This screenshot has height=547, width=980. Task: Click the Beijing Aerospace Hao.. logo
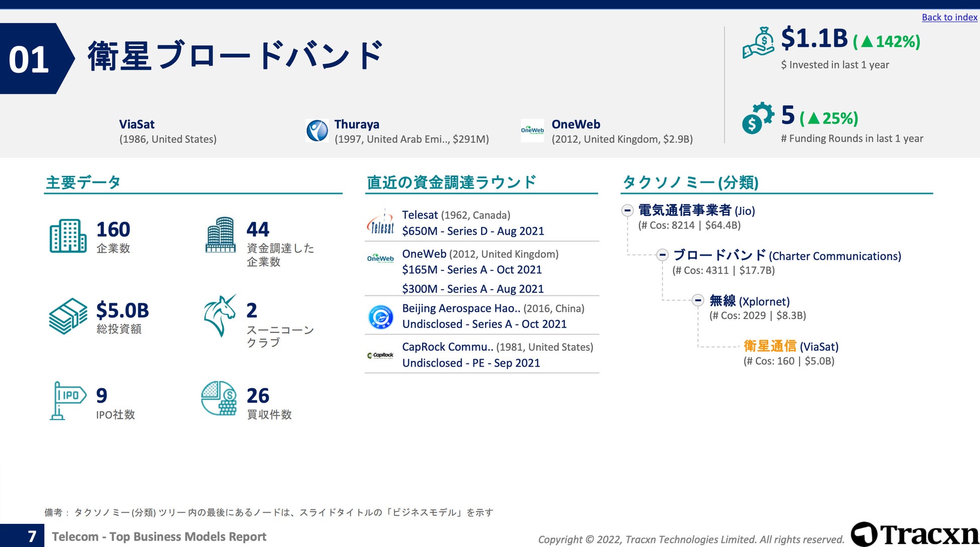[380, 316]
